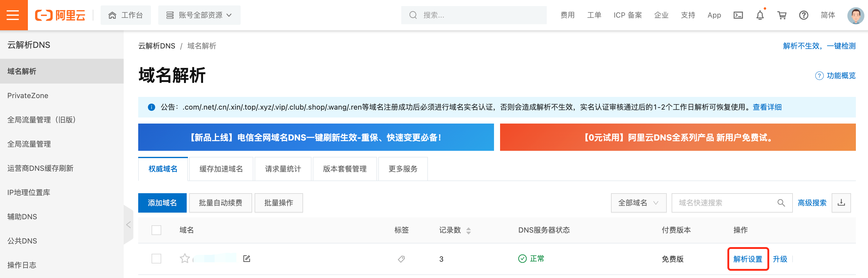This screenshot has width=868, height=278.
Task: Click 升级 link in domain row
Action: click(x=780, y=259)
